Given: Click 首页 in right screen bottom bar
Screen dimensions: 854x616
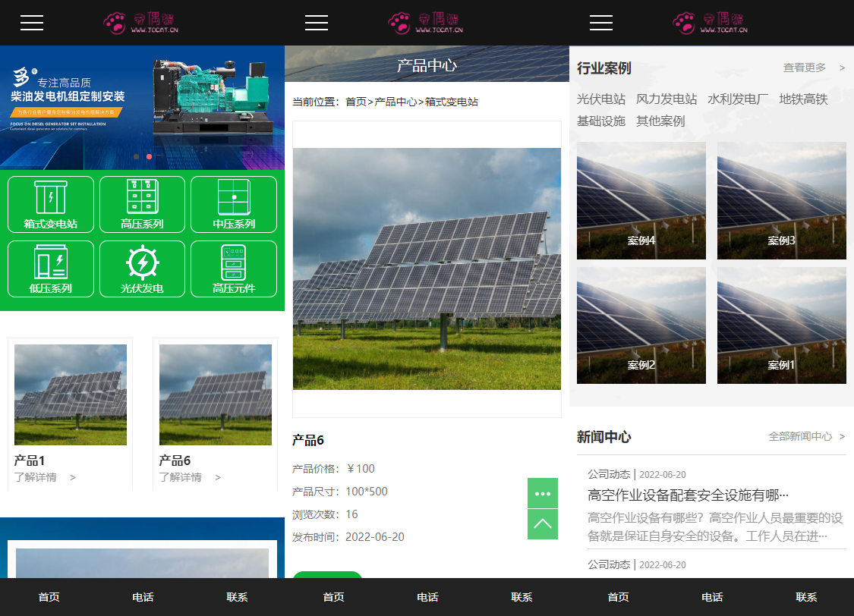Looking at the screenshot, I should click(618, 597).
